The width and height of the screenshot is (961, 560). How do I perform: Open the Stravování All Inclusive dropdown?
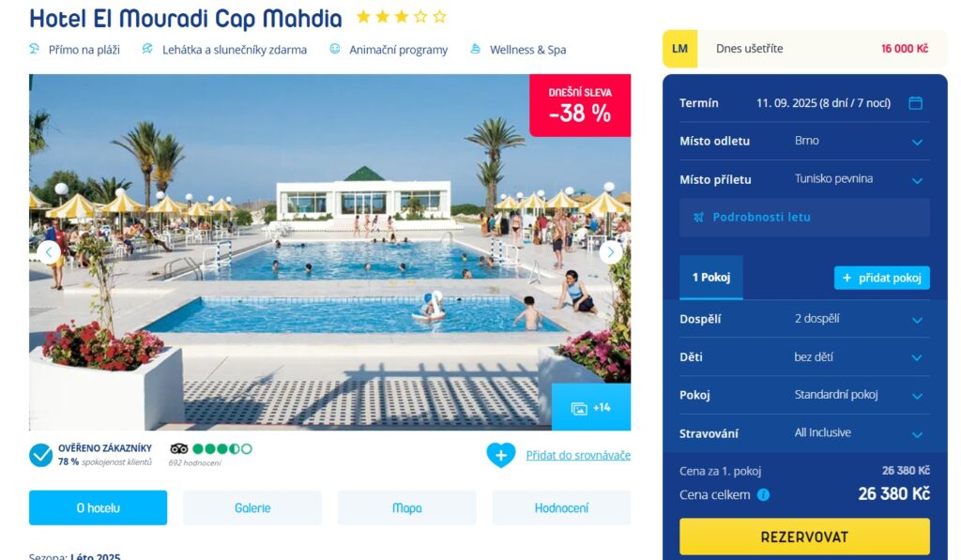(x=804, y=433)
